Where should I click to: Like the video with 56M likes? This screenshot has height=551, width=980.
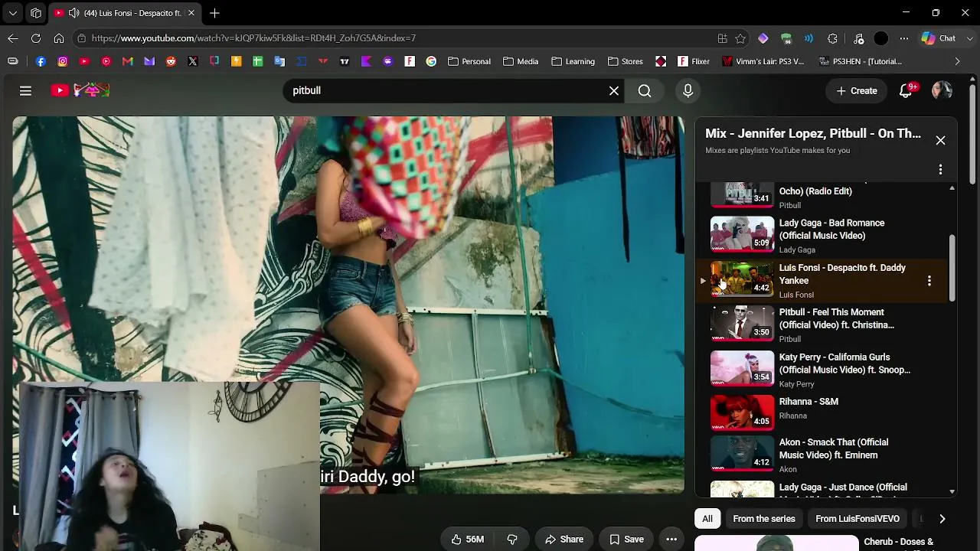click(x=467, y=540)
